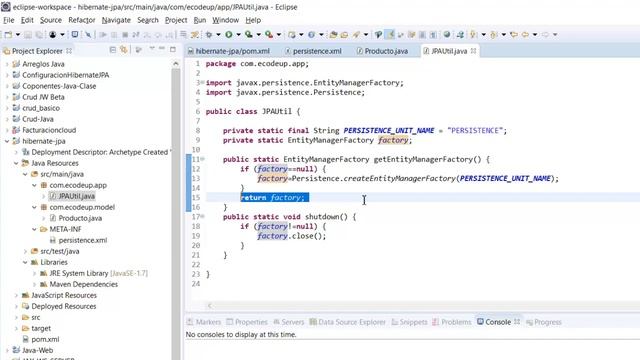640x360 pixels.
Task: Collapse the src/main/java folder node
Action: point(25,174)
